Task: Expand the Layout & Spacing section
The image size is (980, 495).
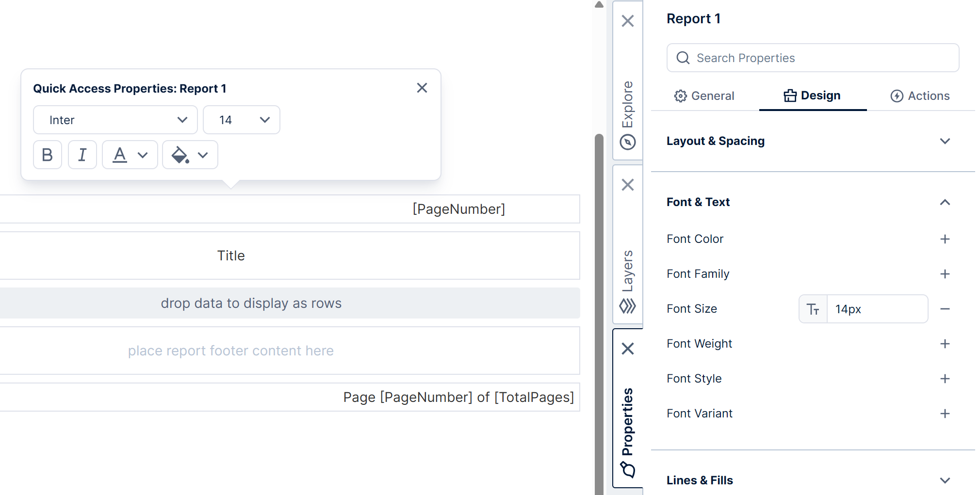Action: (x=945, y=141)
